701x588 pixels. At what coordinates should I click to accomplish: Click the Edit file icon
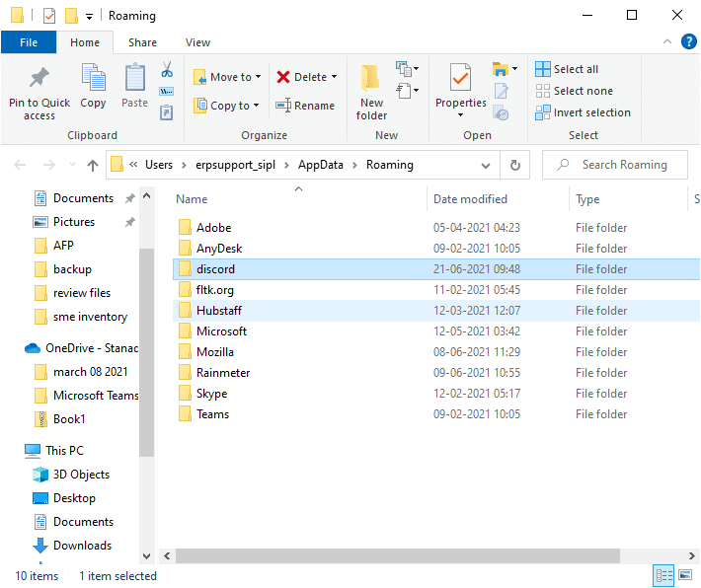pos(502,91)
